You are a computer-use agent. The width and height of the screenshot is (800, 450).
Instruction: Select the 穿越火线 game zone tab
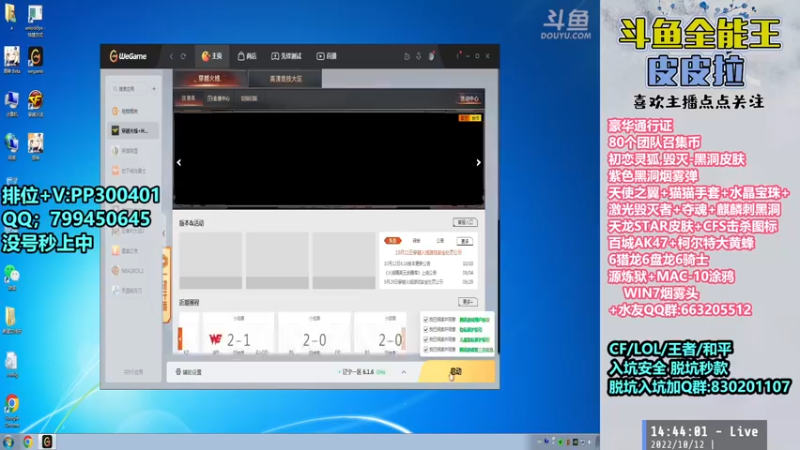[210, 79]
